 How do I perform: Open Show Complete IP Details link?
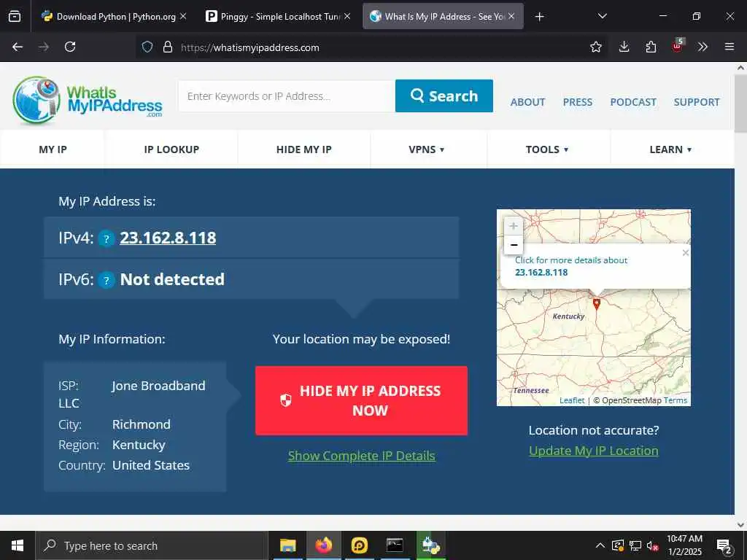(361, 456)
